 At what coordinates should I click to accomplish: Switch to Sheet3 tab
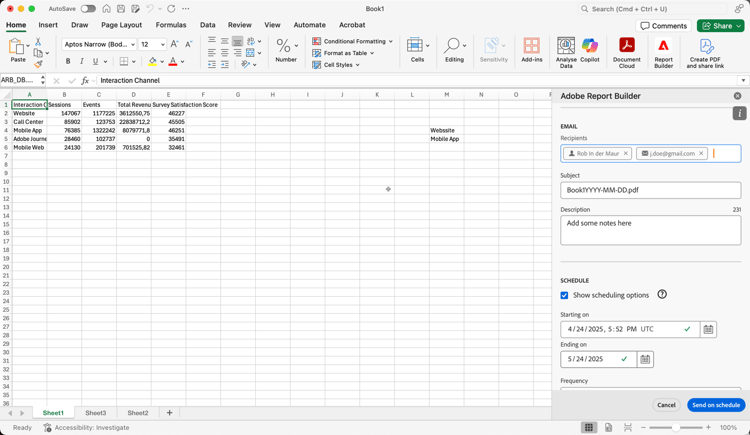[x=96, y=413]
